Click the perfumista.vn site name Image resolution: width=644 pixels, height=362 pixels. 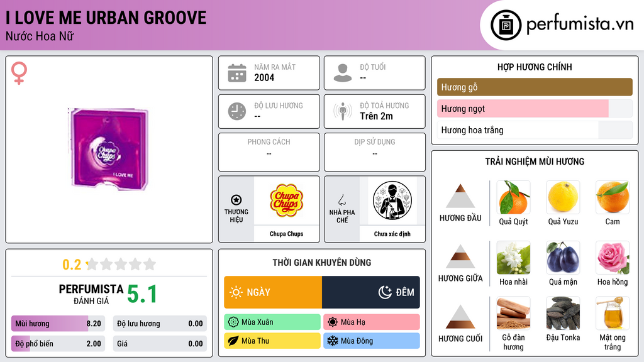580,25
